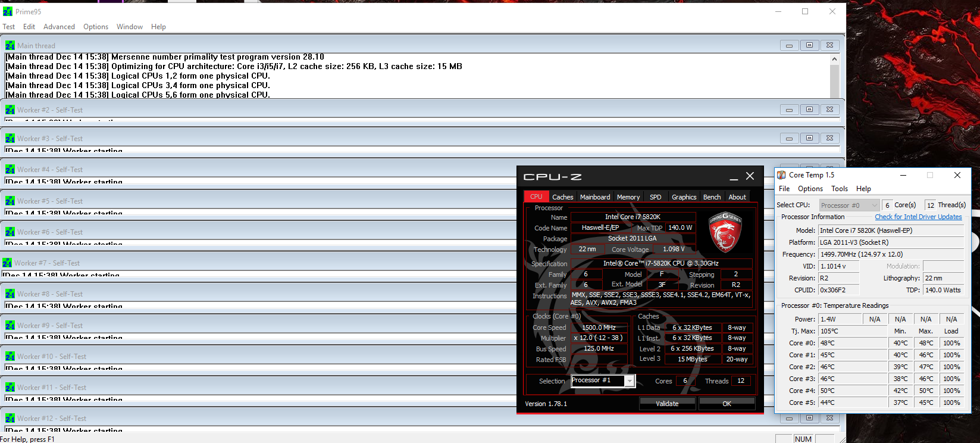Click the CPU-Z Version 1.78.1 text
The height and width of the screenshot is (443, 980).
[x=546, y=404]
